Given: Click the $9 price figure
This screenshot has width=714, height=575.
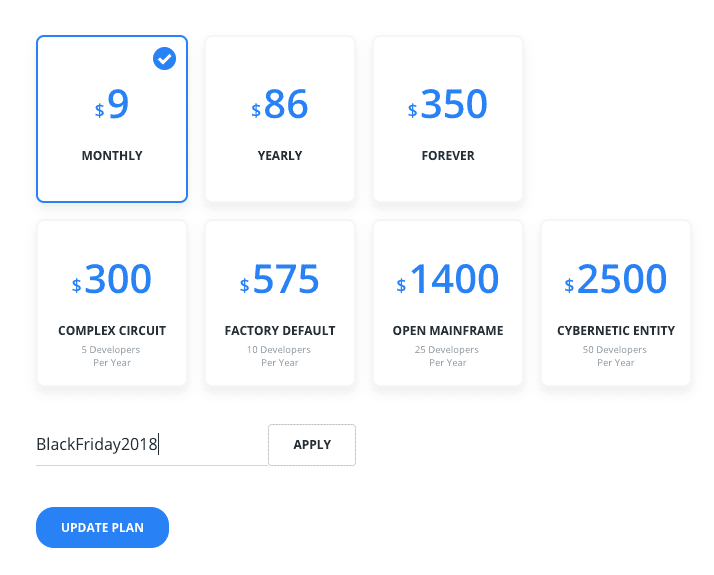Looking at the screenshot, I should click(x=113, y=105).
